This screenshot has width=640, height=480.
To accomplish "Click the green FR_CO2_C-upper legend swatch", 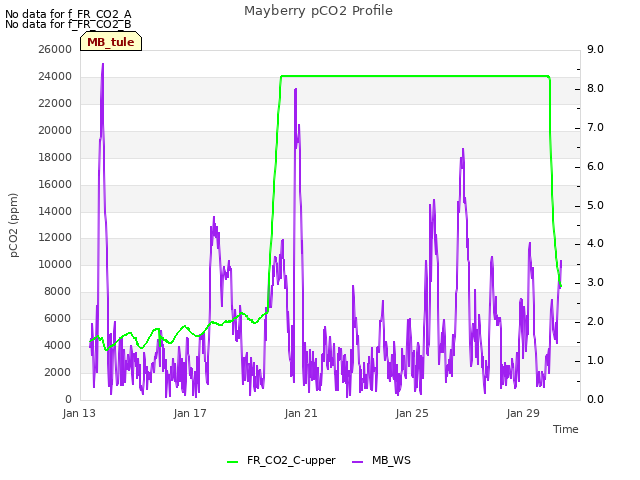I will [x=232, y=462].
